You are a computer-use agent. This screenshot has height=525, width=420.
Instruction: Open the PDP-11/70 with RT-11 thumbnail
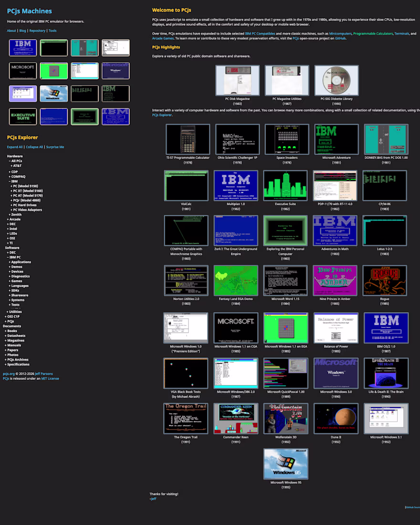click(335, 186)
